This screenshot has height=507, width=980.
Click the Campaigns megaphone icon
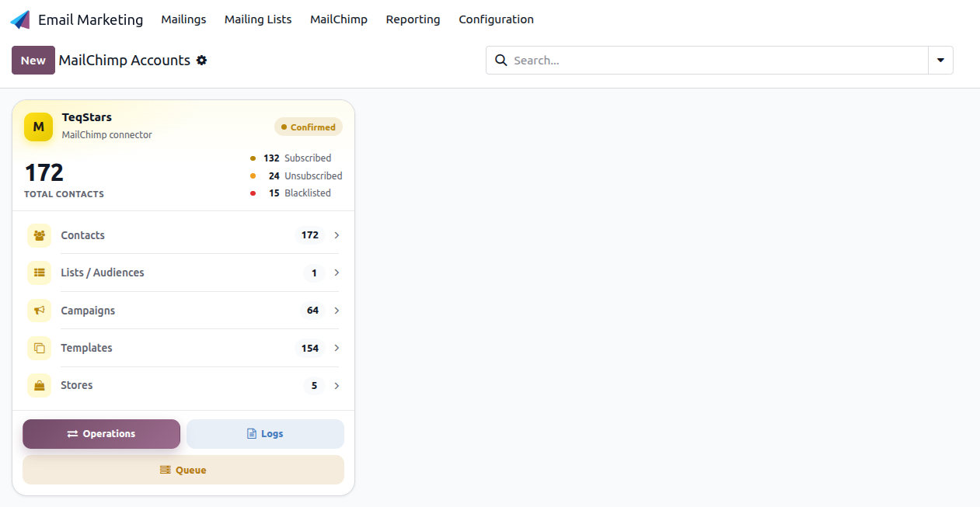coord(40,311)
